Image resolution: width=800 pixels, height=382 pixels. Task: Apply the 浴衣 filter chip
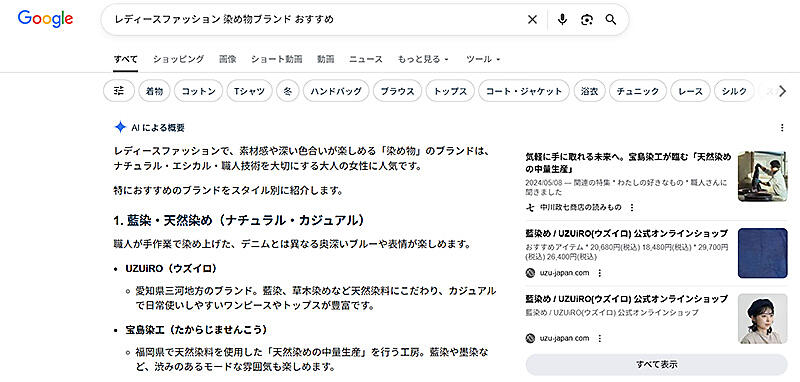click(589, 91)
